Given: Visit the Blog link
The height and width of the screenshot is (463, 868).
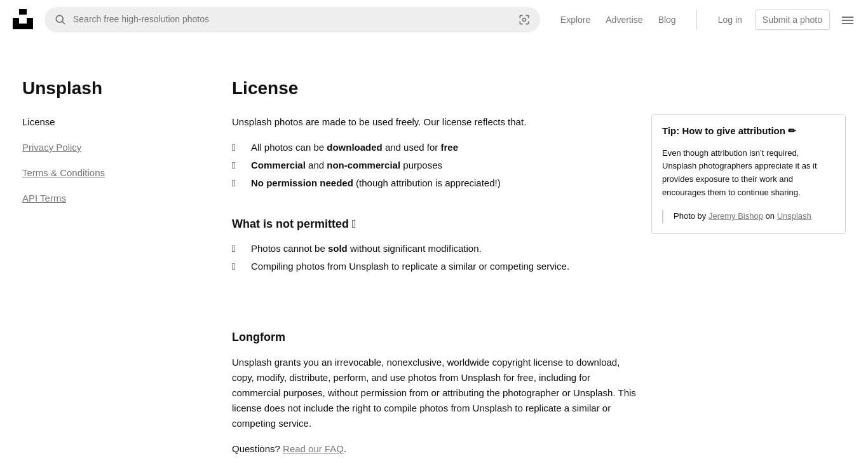Looking at the screenshot, I should [x=667, y=20].
